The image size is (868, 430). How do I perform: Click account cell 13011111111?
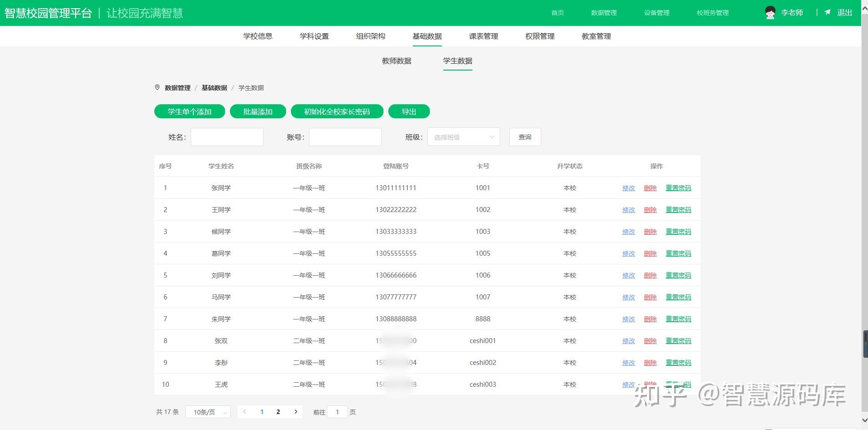point(396,188)
